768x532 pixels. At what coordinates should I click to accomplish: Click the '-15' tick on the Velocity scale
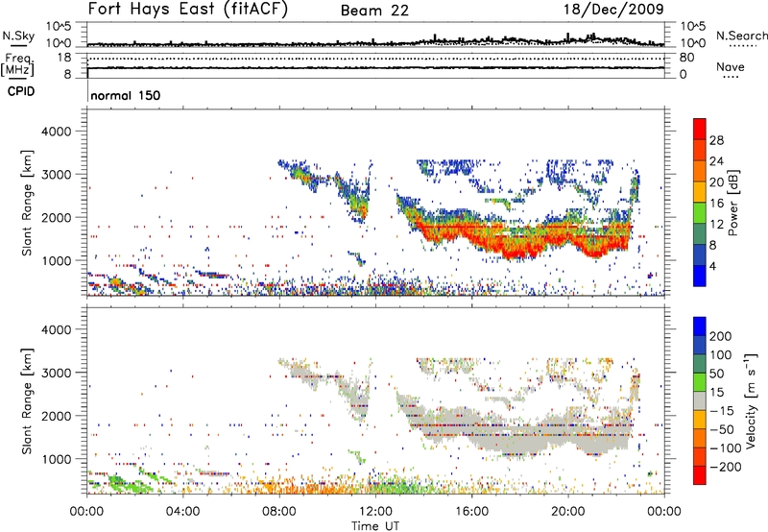tap(722, 411)
